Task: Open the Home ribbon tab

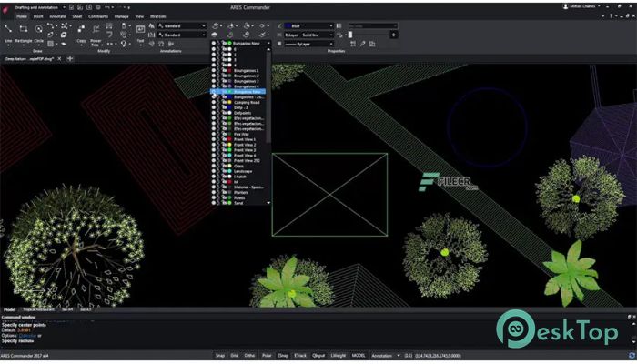Action: coord(22,16)
